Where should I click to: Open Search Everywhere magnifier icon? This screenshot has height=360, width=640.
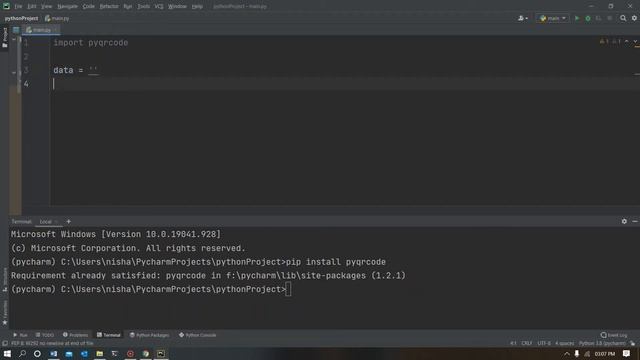pos(623,18)
